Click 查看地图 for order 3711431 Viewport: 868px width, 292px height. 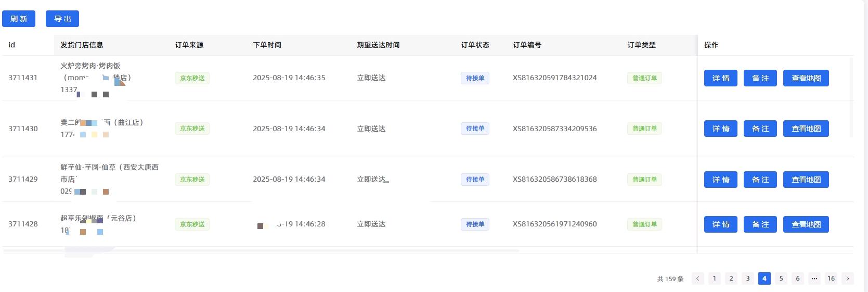pyautogui.click(x=806, y=78)
